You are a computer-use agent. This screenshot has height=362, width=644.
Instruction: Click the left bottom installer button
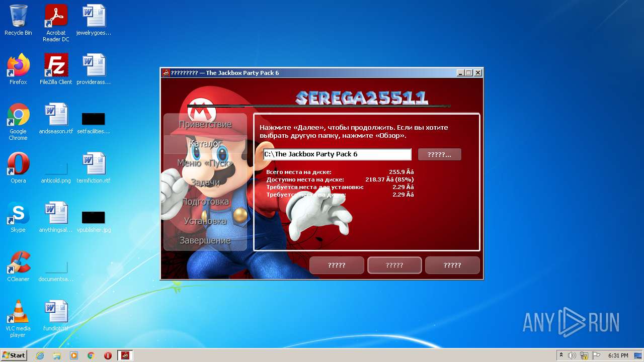[x=337, y=265]
